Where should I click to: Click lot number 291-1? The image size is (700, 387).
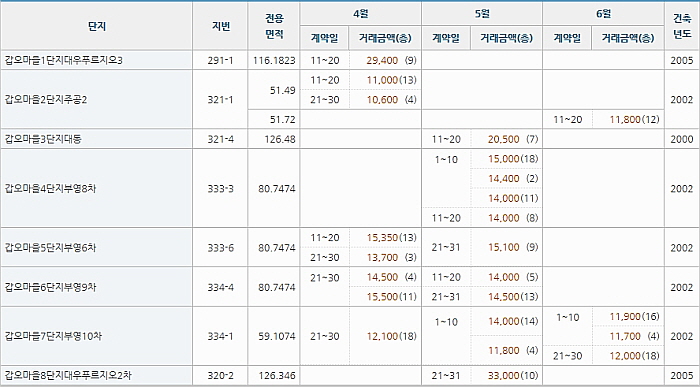[x=221, y=60]
